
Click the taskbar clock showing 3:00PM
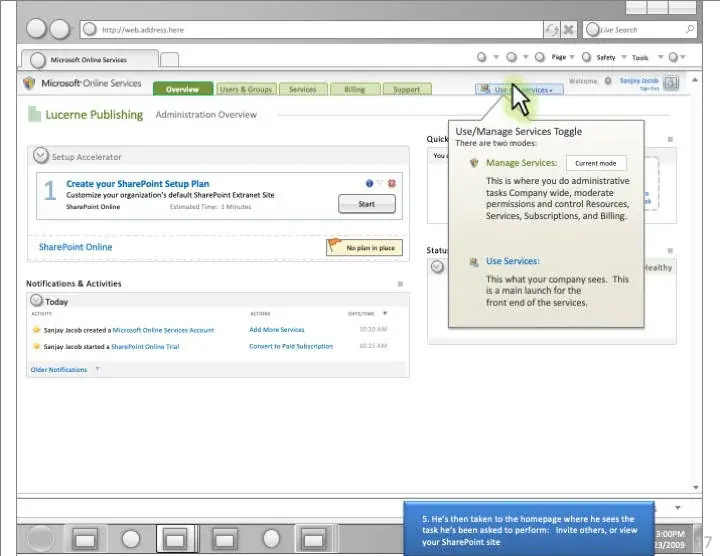(x=670, y=534)
